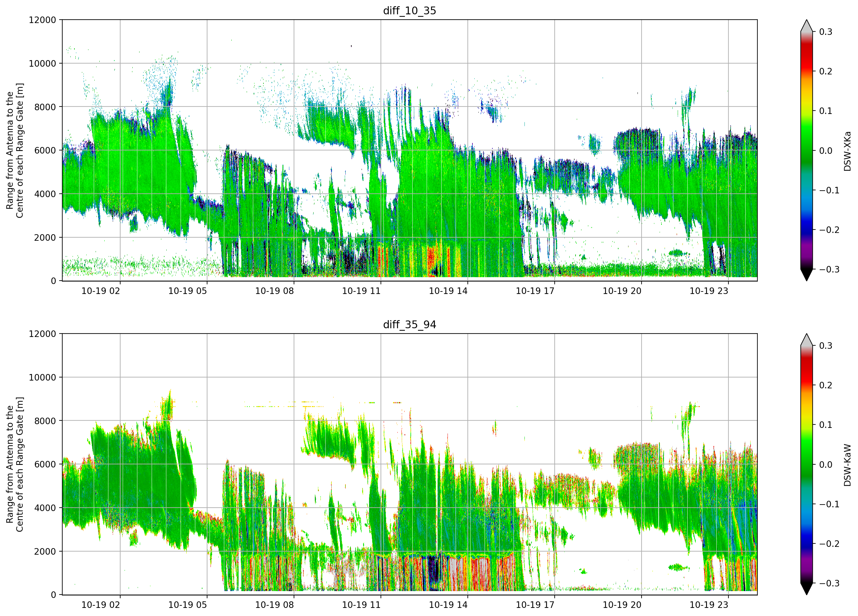
Task: Click the 0.2 tick on DSW-XKa colorbar
Action: coord(826,71)
